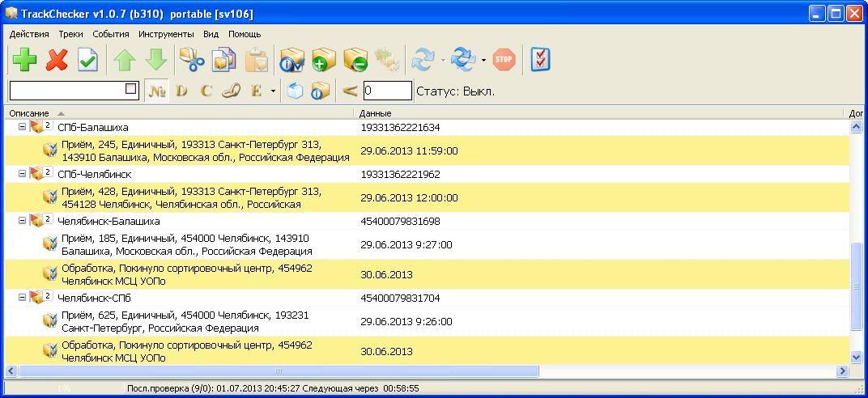Click the green down arrow move icon
The width and height of the screenshot is (868, 398).
pos(155,60)
